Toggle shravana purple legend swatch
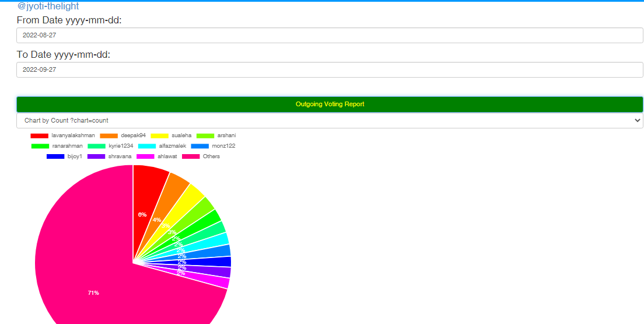 pyautogui.click(x=96, y=156)
